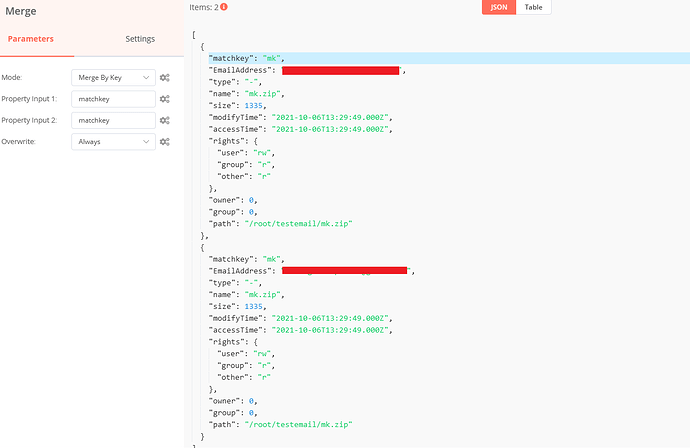690x448 pixels.
Task: Focus the Property Input 1 field
Action: click(x=113, y=99)
